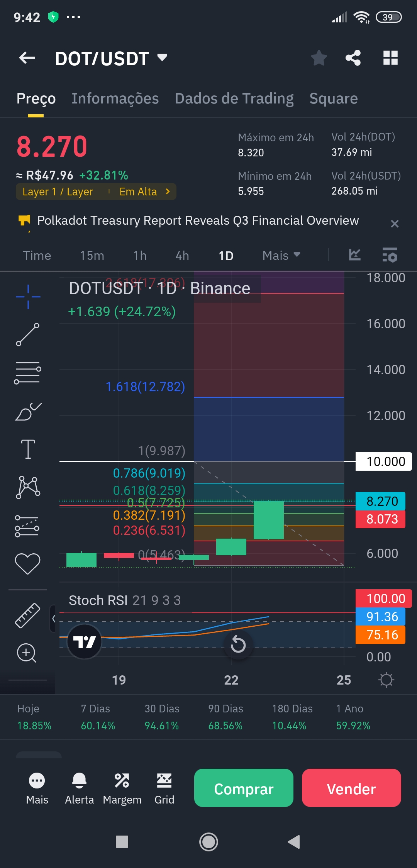
Task: Tap the DOTUSDT · 1D · Binance chart title
Action: 159,288
